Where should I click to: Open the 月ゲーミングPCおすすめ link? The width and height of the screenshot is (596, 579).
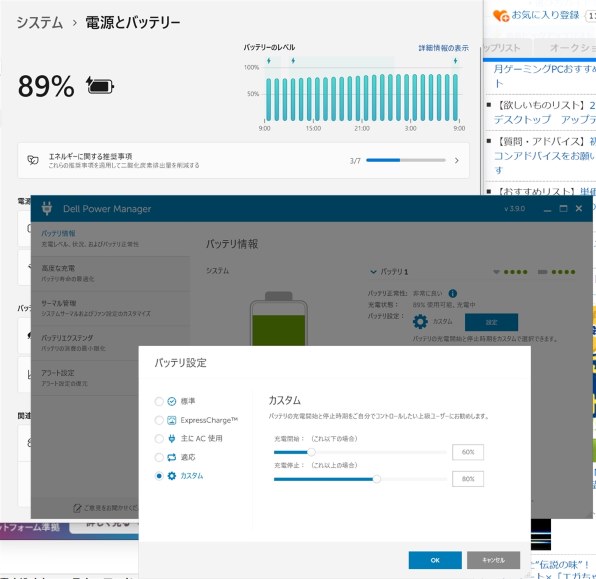[544, 76]
